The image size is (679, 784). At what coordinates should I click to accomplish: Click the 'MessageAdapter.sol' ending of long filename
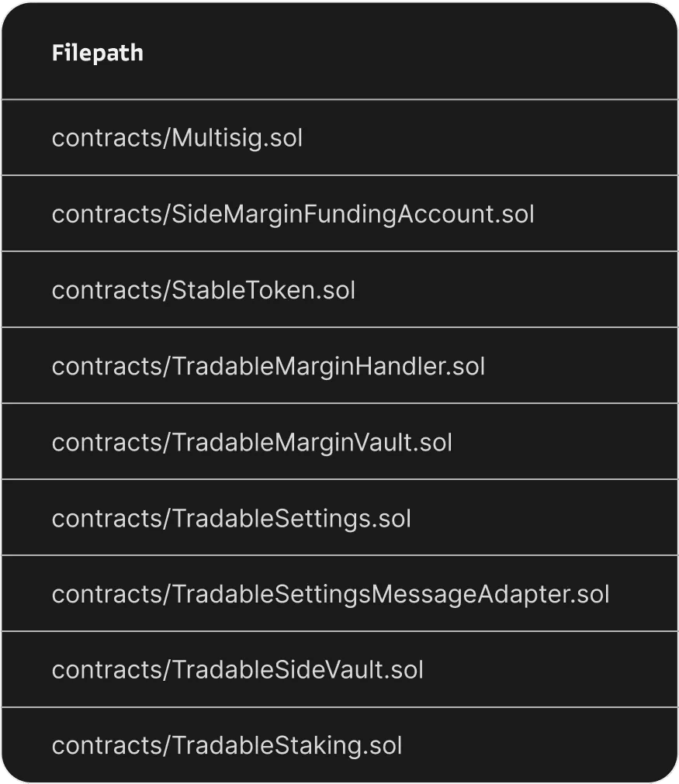point(490,595)
